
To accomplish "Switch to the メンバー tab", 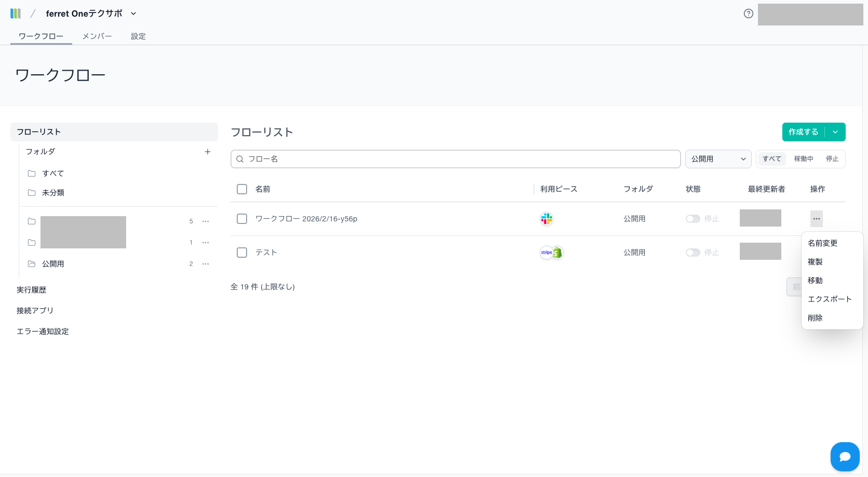I will (x=97, y=36).
